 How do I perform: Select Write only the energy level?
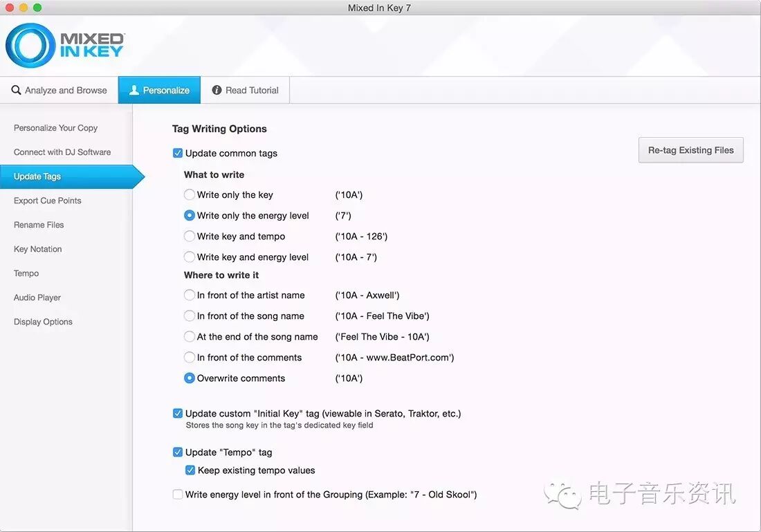click(x=190, y=216)
